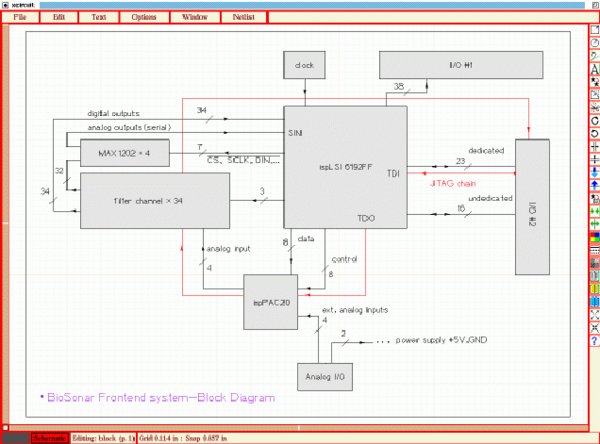This screenshot has width=600, height=444.
Task: Open the Options menu
Action: point(144,17)
